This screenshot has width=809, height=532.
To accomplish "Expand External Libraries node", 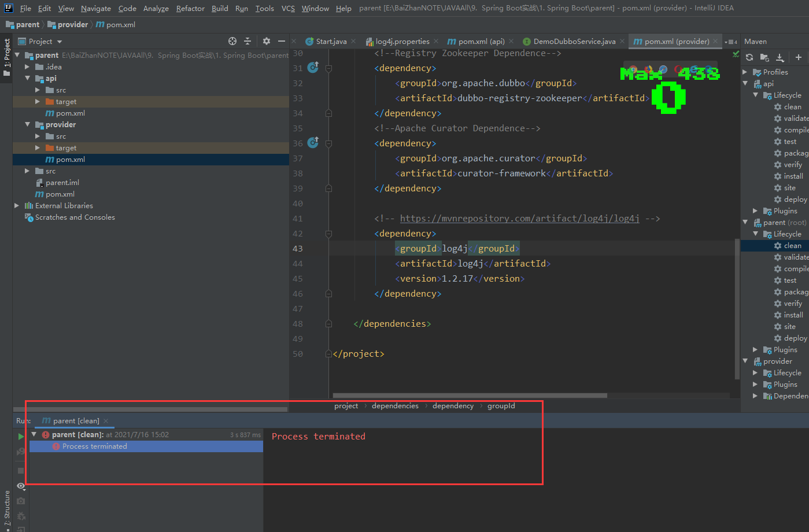I will coord(17,206).
